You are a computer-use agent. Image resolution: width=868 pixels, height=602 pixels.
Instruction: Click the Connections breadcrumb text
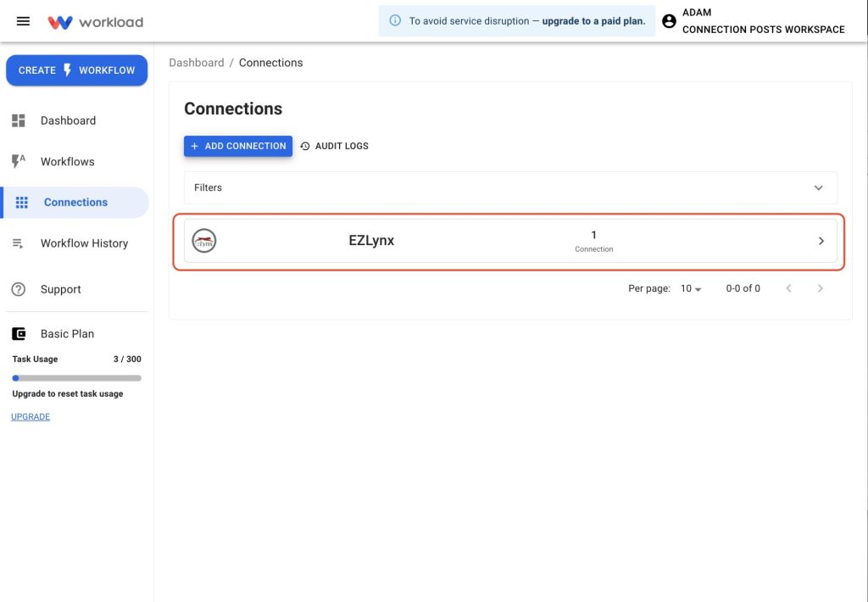(x=270, y=63)
